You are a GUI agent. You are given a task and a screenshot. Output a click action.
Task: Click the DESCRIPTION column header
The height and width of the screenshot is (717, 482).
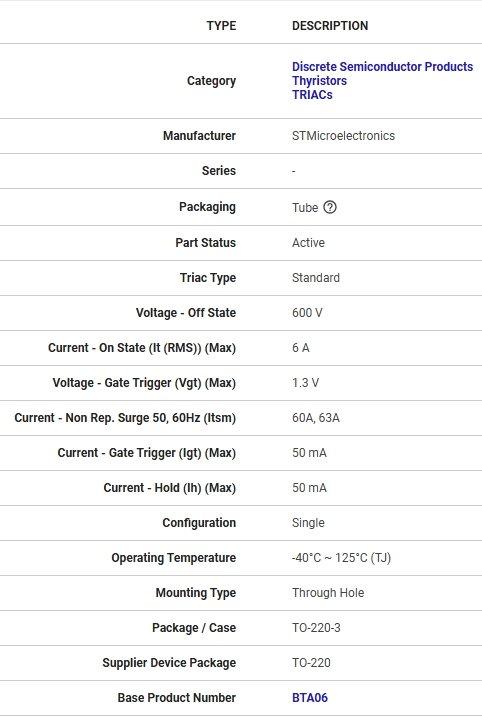coord(330,26)
